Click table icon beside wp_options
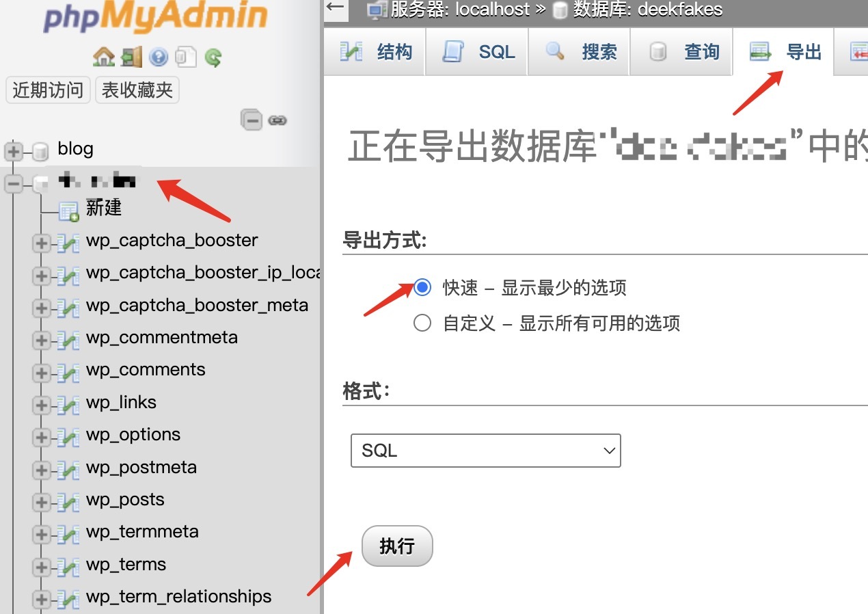Image resolution: width=868 pixels, height=614 pixels. pyautogui.click(x=68, y=437)
